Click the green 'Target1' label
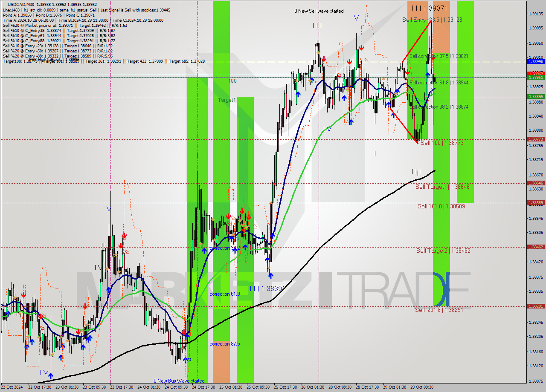Viewport: 546px width, 392px height. pyautogui.click(x=227, y=100)
